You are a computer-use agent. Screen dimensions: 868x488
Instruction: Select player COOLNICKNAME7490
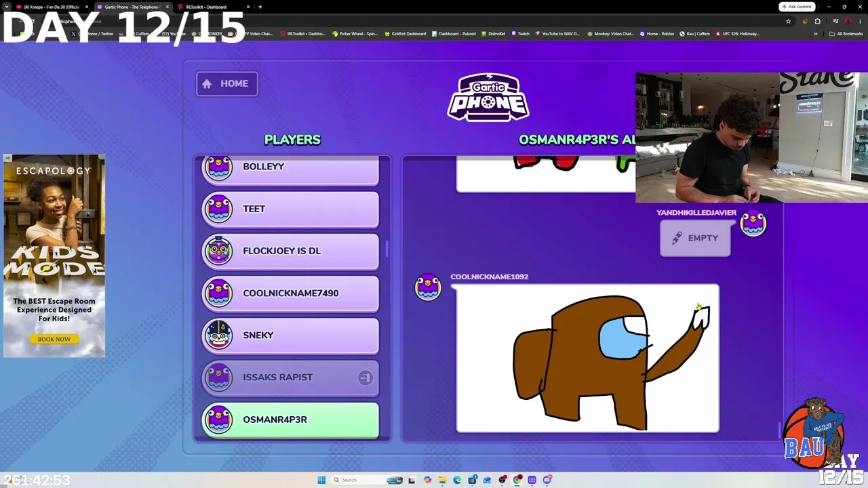coord(290,293)
